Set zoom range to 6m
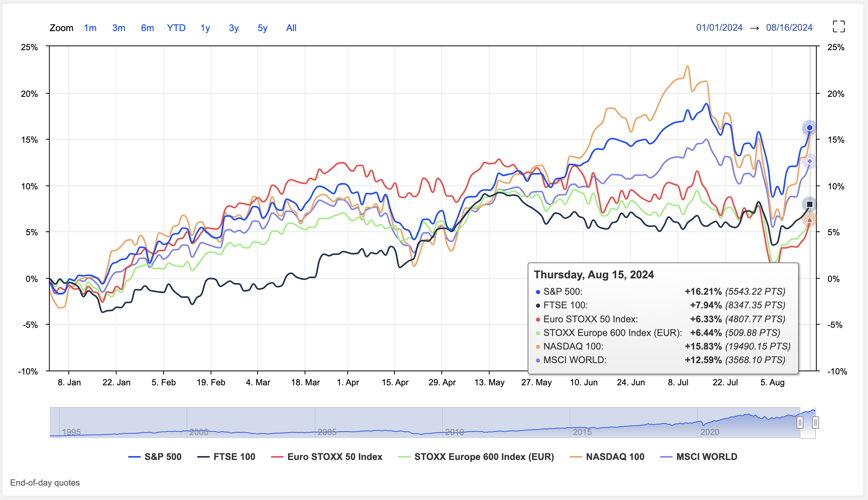The width and height of the screenshot is (868, 500). [x=148, y=28]
